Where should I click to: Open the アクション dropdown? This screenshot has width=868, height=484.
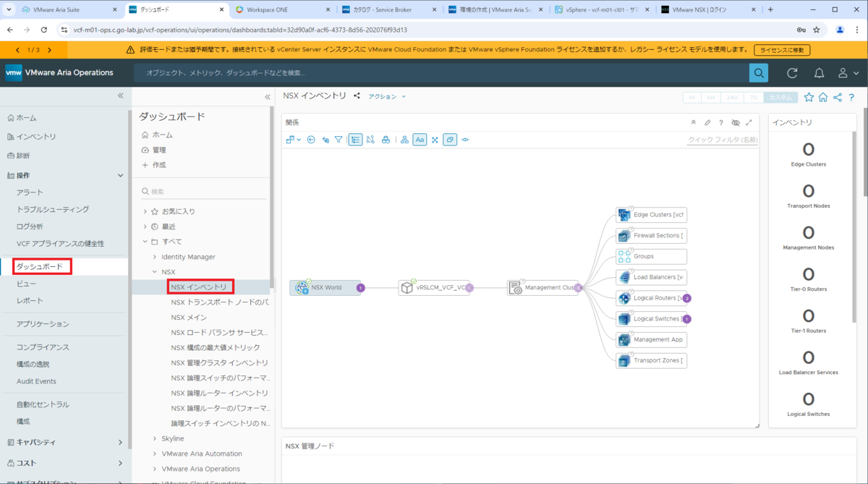[x=387, y=96]
